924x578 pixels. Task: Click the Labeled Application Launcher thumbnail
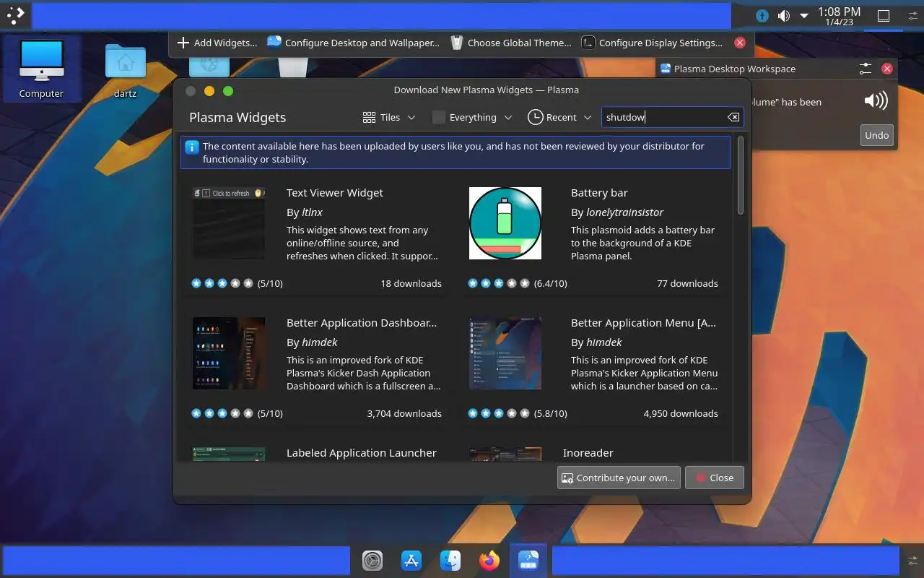(x=229, y=454)
